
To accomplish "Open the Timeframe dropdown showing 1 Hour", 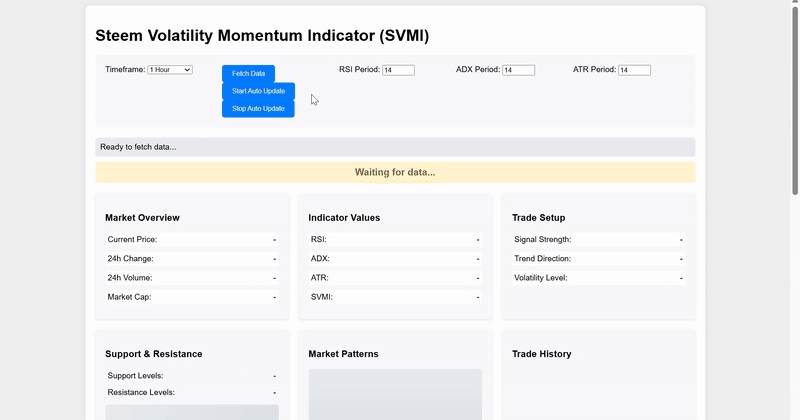I will tap(170, 69).
